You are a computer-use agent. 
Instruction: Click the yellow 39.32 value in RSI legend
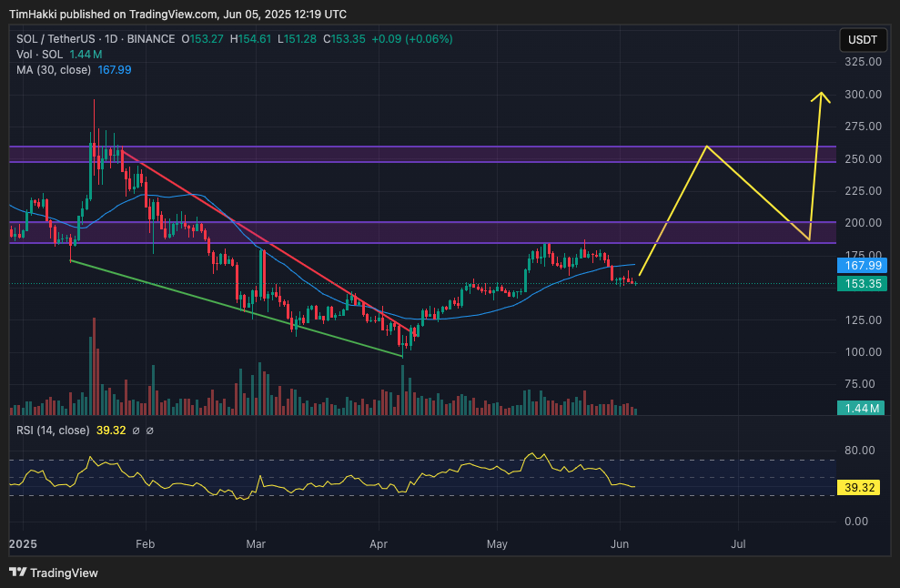pyautogui.click(x=111, y=431)
